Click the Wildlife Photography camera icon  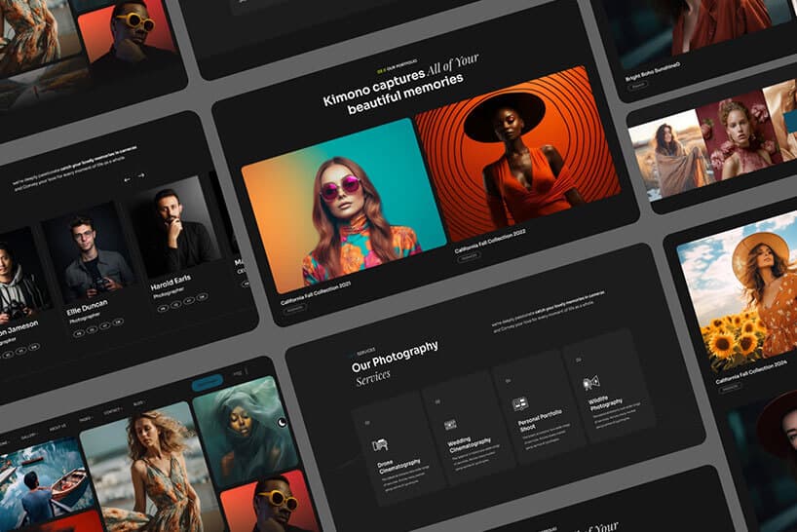(590, 383)
